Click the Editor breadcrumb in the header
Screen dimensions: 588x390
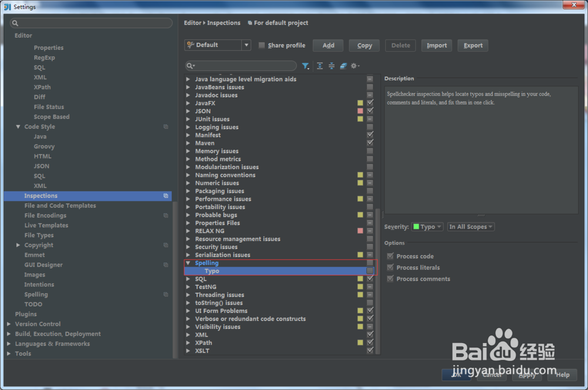[192, 23]
